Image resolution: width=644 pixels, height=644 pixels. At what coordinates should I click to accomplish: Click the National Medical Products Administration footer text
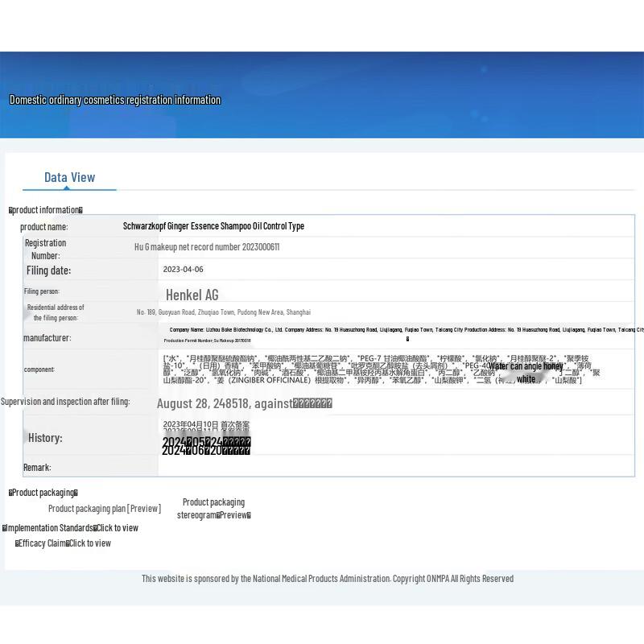(x=327, y=579)
